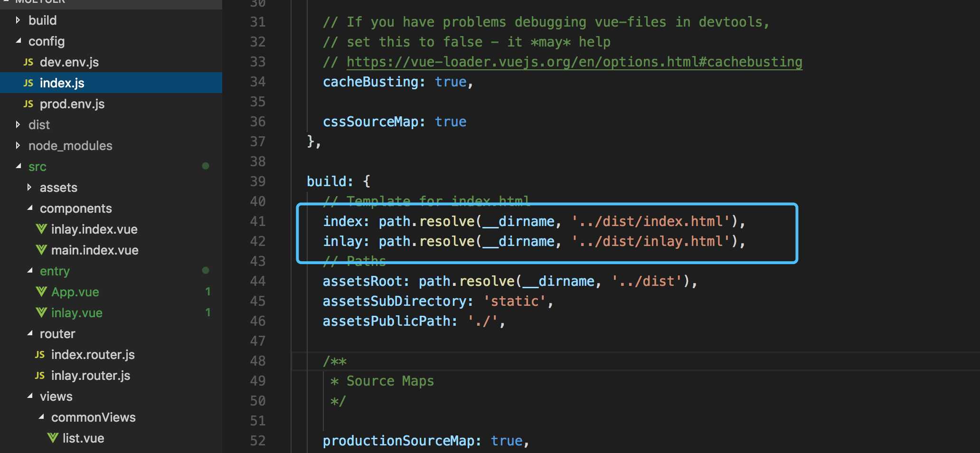Expand the assets folder arrow
The width and height of the screenshot is (980, 453).
[29, 187]
